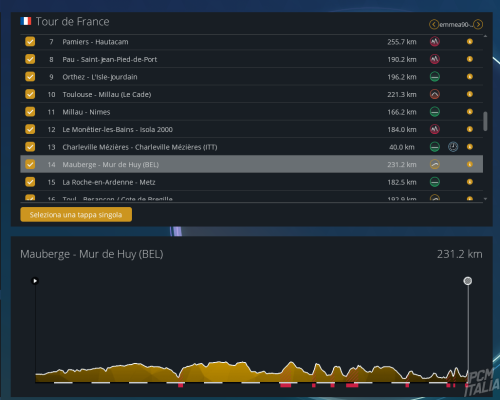
Task: Select 'Pau - Saint-Jean-Pied-de-Port' stage name
Action: point(110,59)
